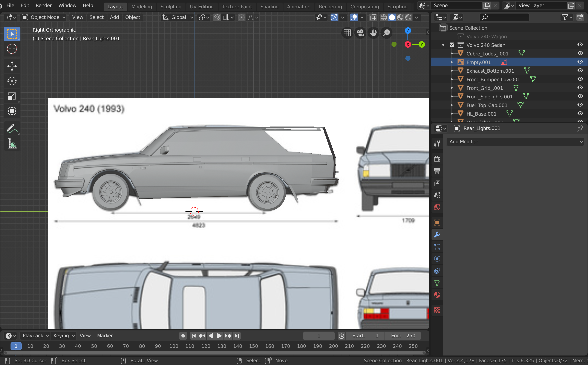588x365 pixels.
Task: Open the Texture properties tab
Action: (437, 310)
